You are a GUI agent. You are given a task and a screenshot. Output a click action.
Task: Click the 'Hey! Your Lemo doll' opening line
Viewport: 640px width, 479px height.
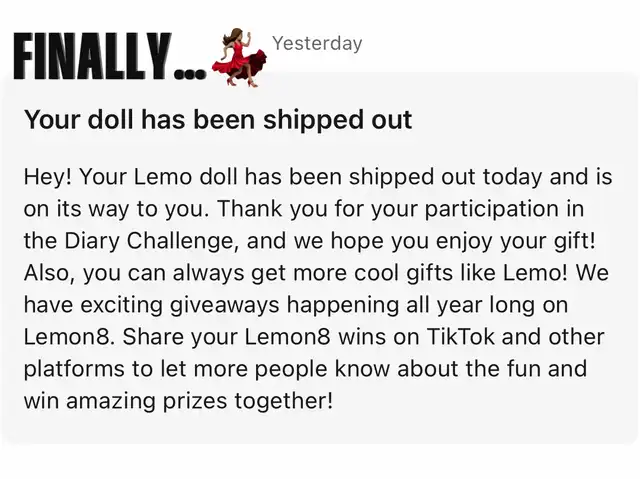point(131,177)
